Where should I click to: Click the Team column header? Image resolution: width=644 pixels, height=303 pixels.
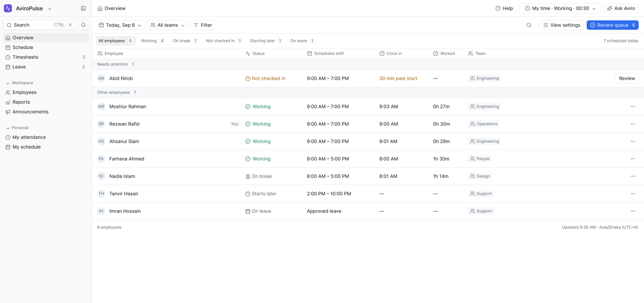click(x=477, y=53)
